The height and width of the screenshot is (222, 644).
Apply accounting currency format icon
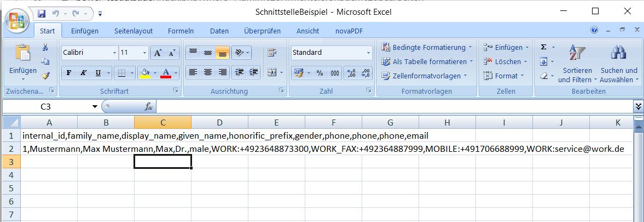click(x=298, y=73)
